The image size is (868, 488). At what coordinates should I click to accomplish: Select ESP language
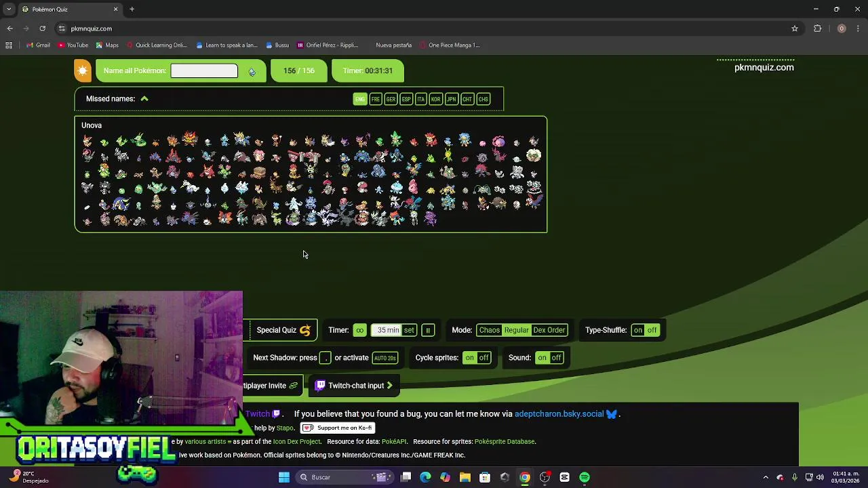pyautogui.click(x=406, y=99)
